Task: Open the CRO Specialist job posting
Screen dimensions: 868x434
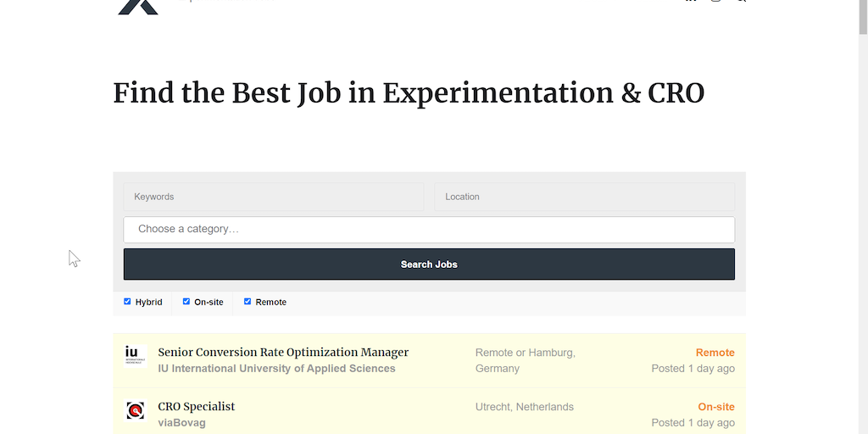Action: click(197, 407)
